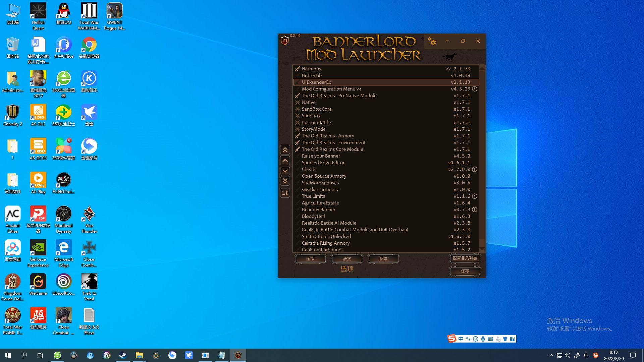Select The Old Realms - Environment row
644x362 pixels.
[386, 142]
